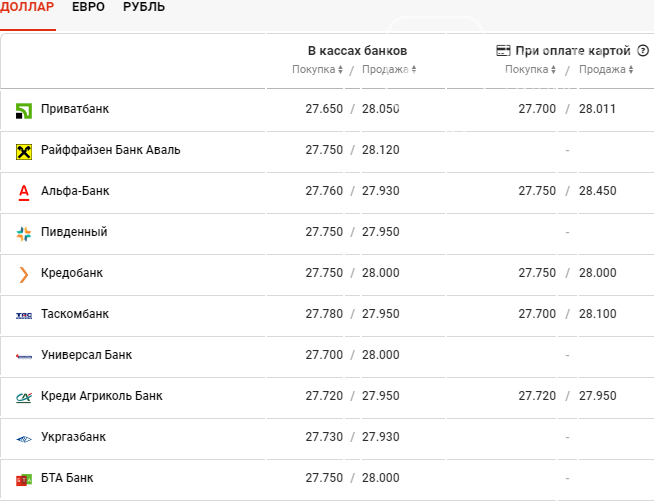This screenshot has height=501, width=654.
Task: Sort bank cash desks by Продажа
Action: [x=389, y=69]
